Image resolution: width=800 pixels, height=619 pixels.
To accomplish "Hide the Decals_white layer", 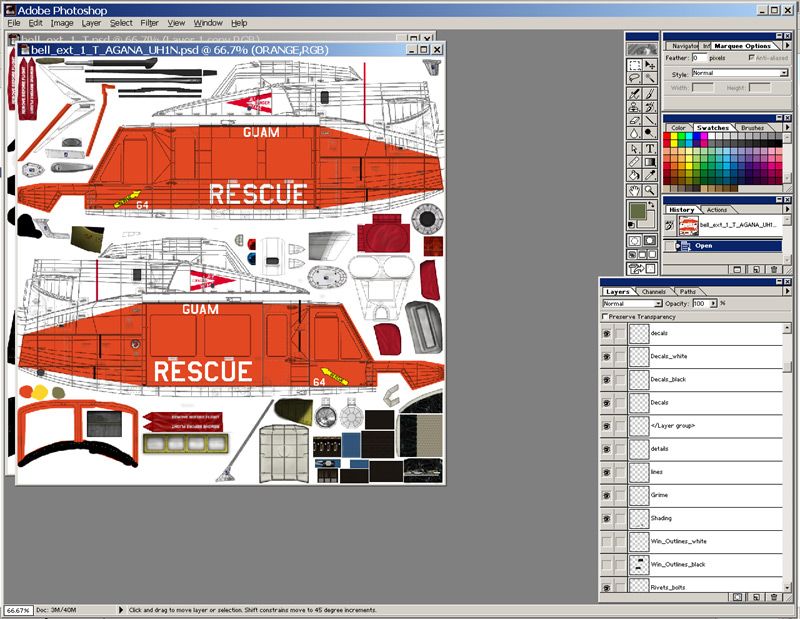I will pyautogui.click(x=607, y=356).
